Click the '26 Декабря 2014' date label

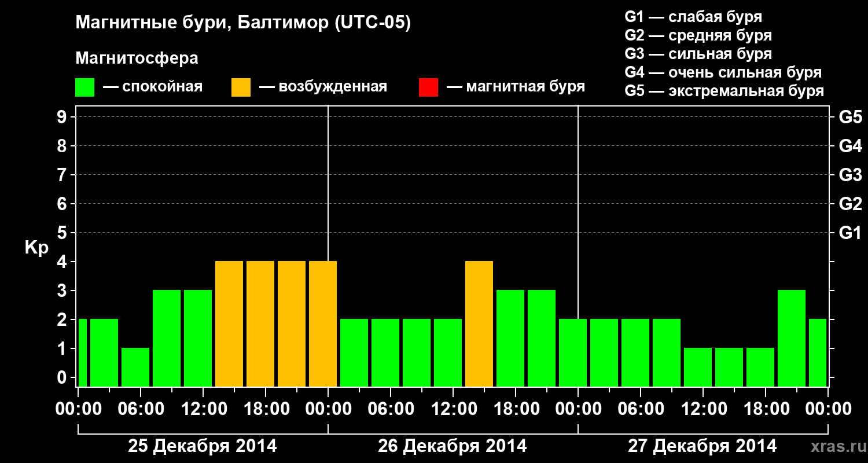[453, 446]
